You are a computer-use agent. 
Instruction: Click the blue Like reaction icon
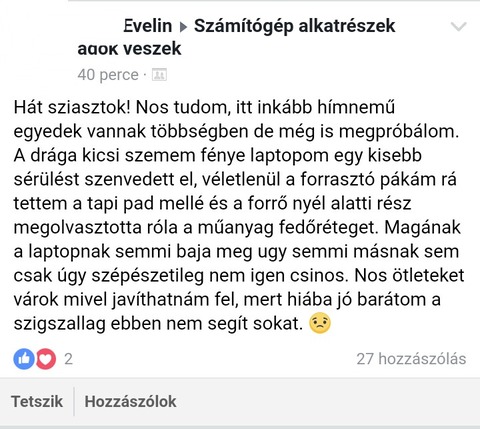point(24,359)
